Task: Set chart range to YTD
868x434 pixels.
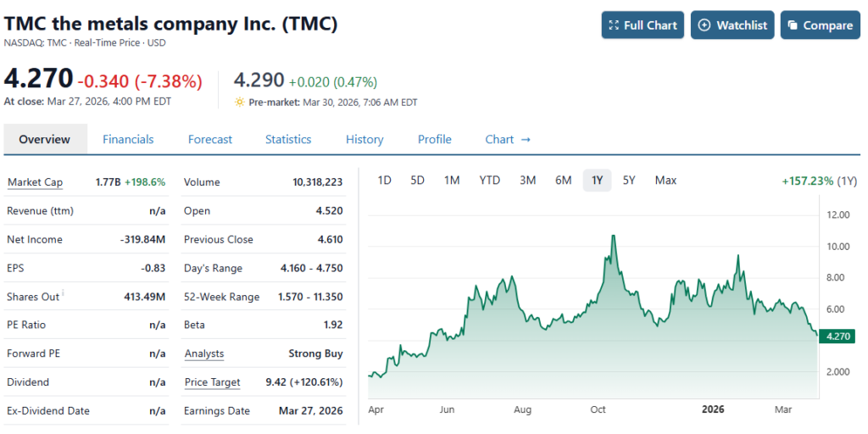Action: (x=489, y=180)
